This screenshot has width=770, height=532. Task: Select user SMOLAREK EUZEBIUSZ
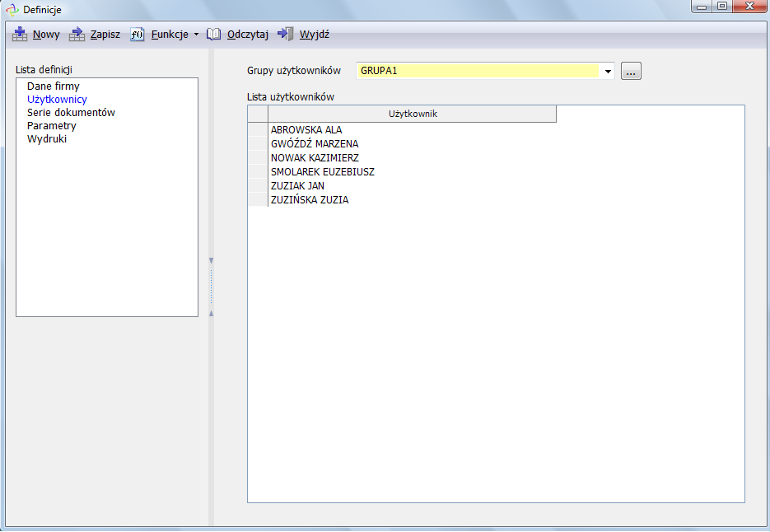[x=323, y=172]
